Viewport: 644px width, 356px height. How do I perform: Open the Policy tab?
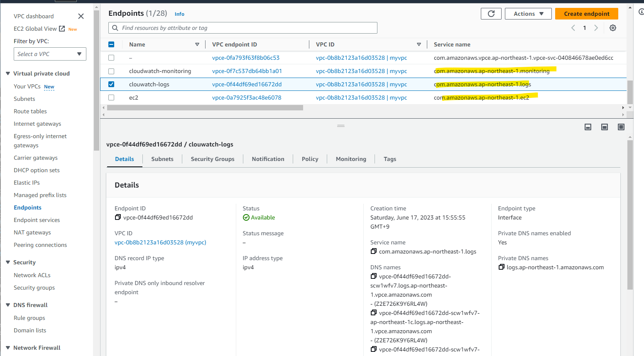click(310, 159)
